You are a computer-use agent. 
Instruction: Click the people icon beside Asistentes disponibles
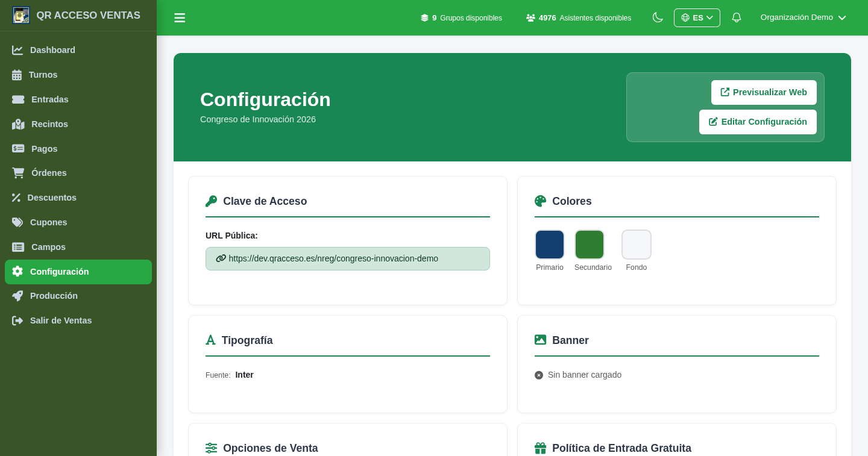530,18
